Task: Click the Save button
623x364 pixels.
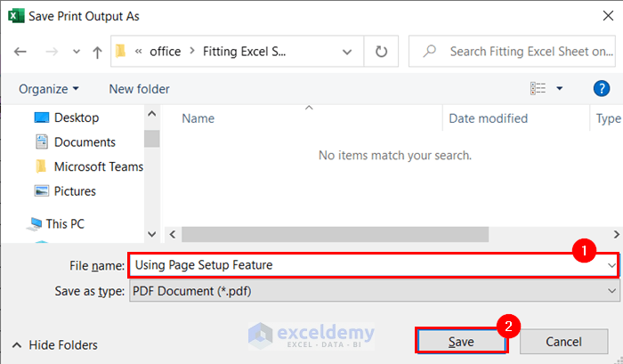Action: coord(461,342)
